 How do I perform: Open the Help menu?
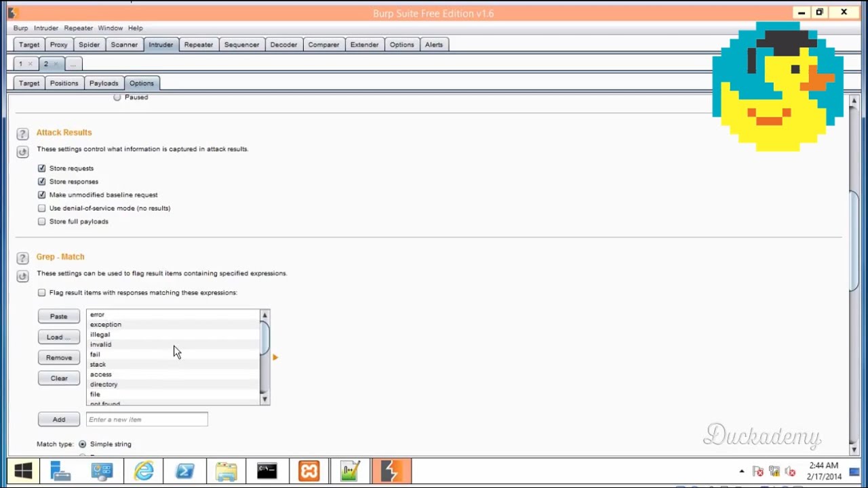(x=135, y=28)
